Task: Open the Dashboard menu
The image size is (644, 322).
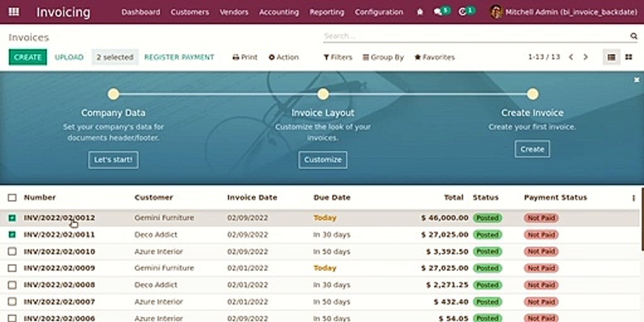Action: click(141, 12)
